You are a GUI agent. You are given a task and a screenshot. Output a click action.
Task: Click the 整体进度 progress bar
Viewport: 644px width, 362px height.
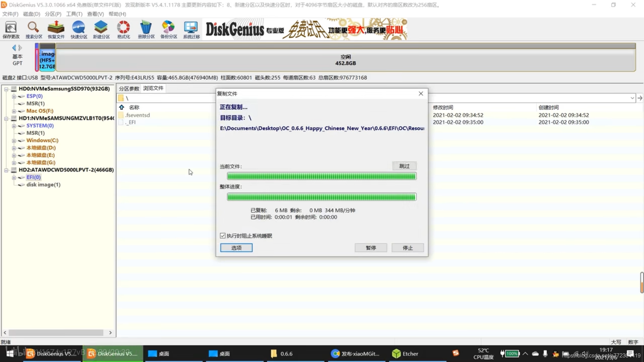tap(322, 197)
